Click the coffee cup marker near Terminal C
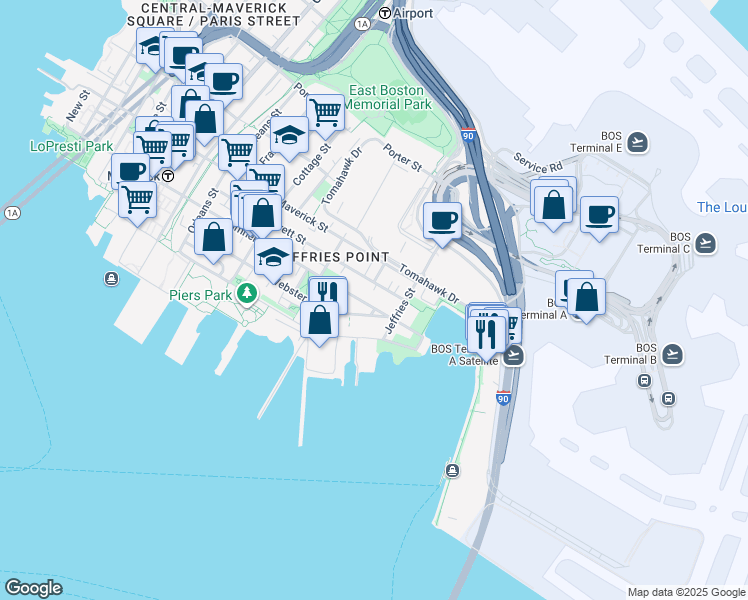Viewport: 748px width, 600px height. coord(599,216)
